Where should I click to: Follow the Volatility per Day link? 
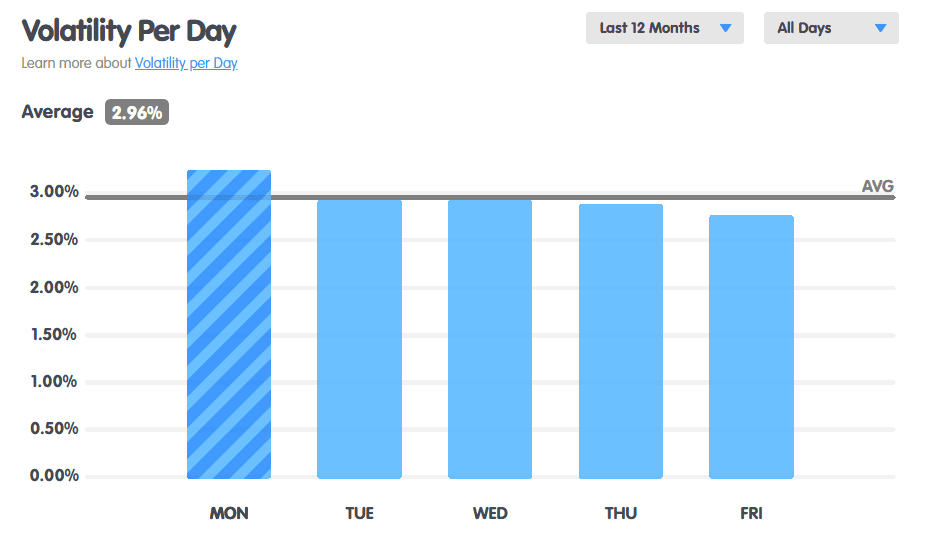click(186, 63)
